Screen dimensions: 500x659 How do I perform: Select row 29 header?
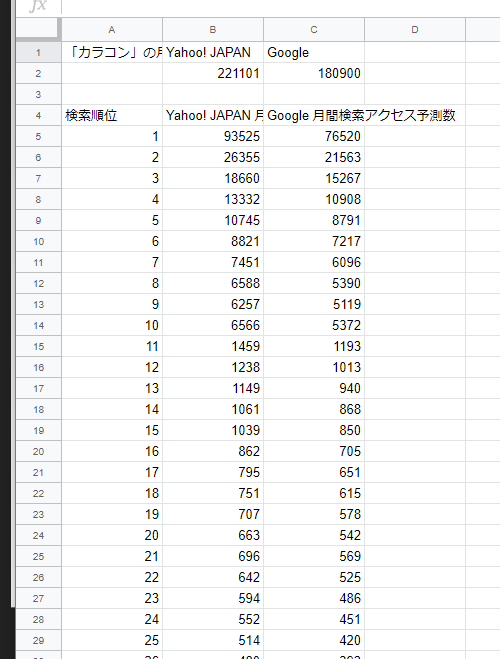click(x=38, y=641)
